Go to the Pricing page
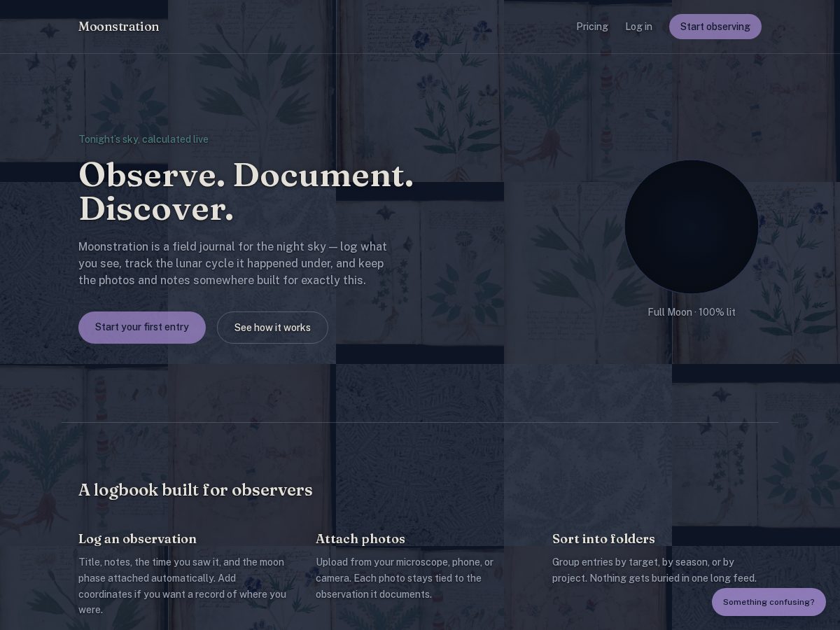 tap(592, 27)
